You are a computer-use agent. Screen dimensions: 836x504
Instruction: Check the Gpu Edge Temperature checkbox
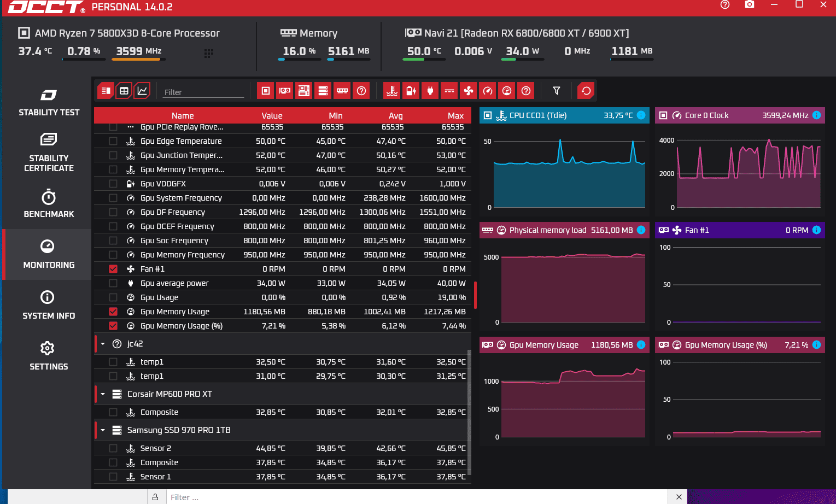pyautogui.click(x=113, y=141)
